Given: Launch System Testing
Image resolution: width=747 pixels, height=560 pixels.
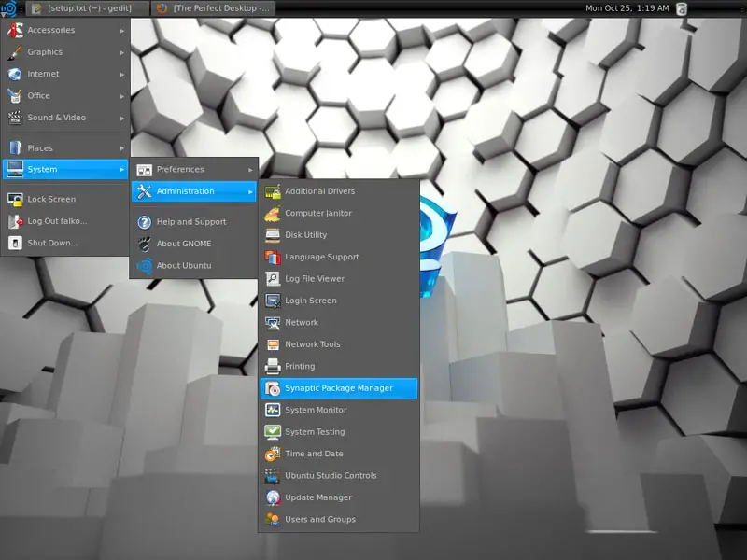Looking at the screenshot, I should click(x=339, y=432).
